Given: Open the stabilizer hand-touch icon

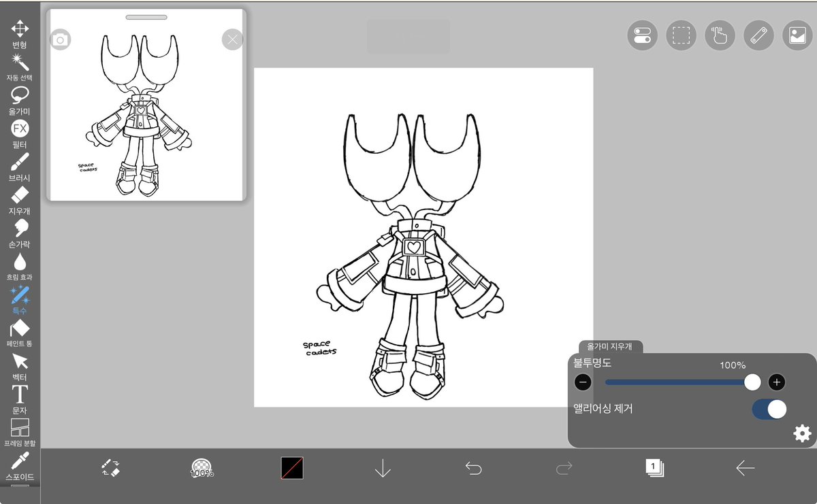Looking at the screenshot, I should pos(720,35).
